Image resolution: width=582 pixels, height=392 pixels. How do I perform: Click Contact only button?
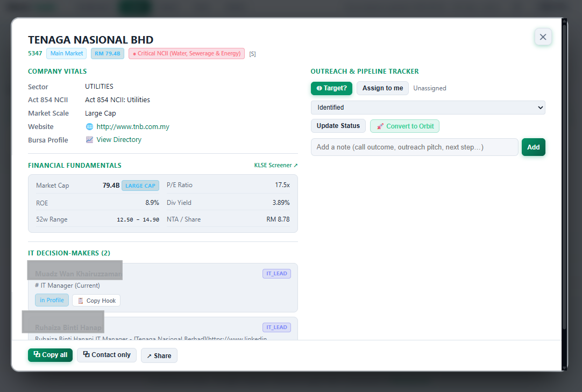click(107, 355)
